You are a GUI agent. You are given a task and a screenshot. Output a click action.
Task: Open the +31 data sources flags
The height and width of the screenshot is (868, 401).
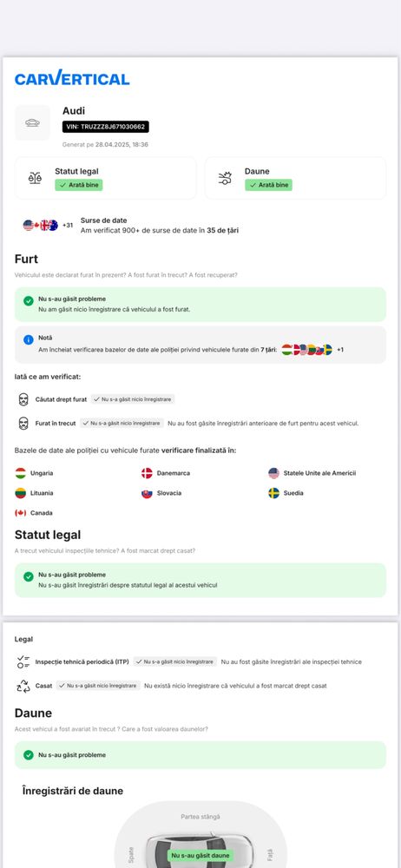tap(48, 226)
